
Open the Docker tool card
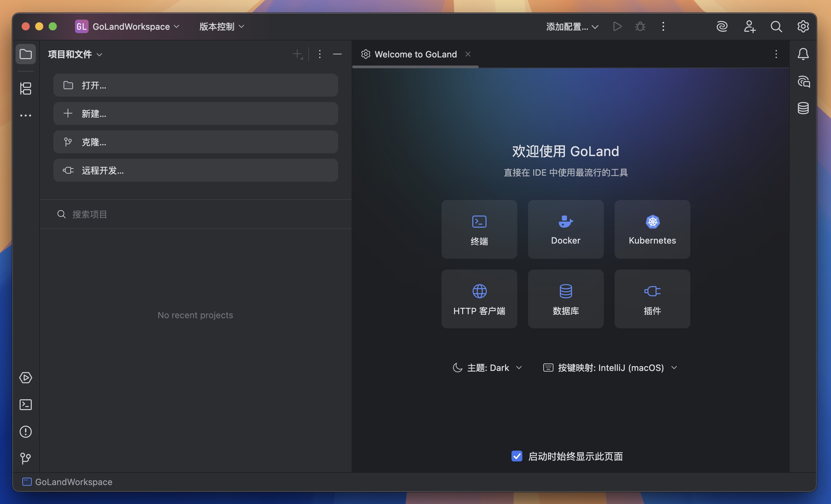[x=565, y=229]
